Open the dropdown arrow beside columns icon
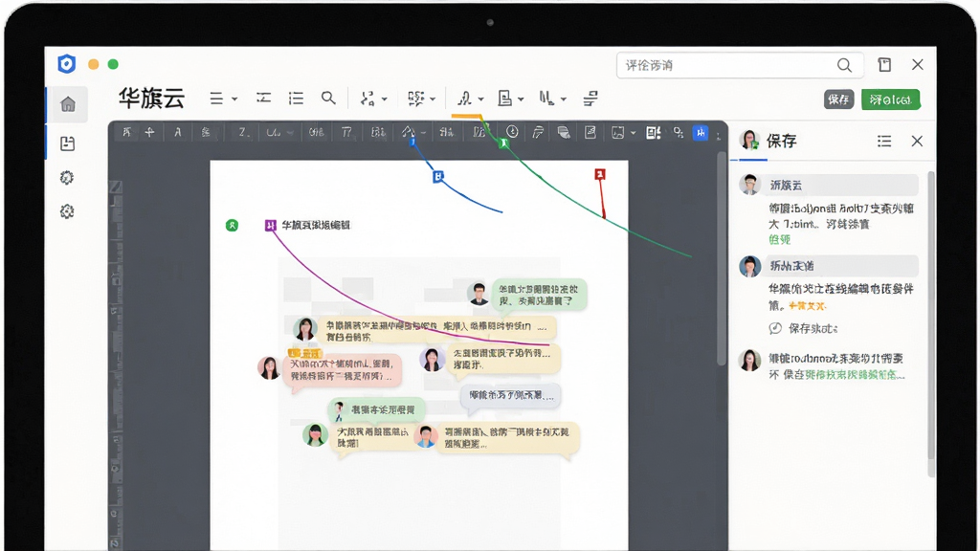The image size is (980, 551). (x=563, y=99)
